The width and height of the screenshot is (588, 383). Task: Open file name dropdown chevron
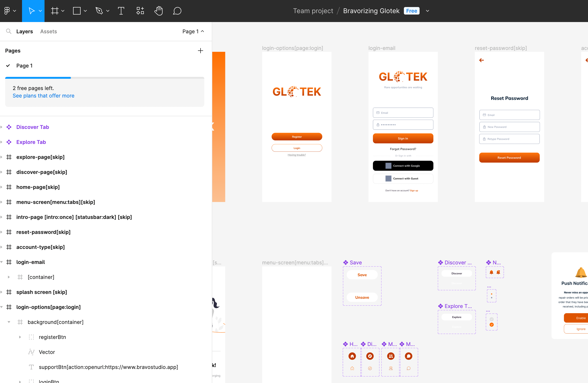tap(427, 11)
